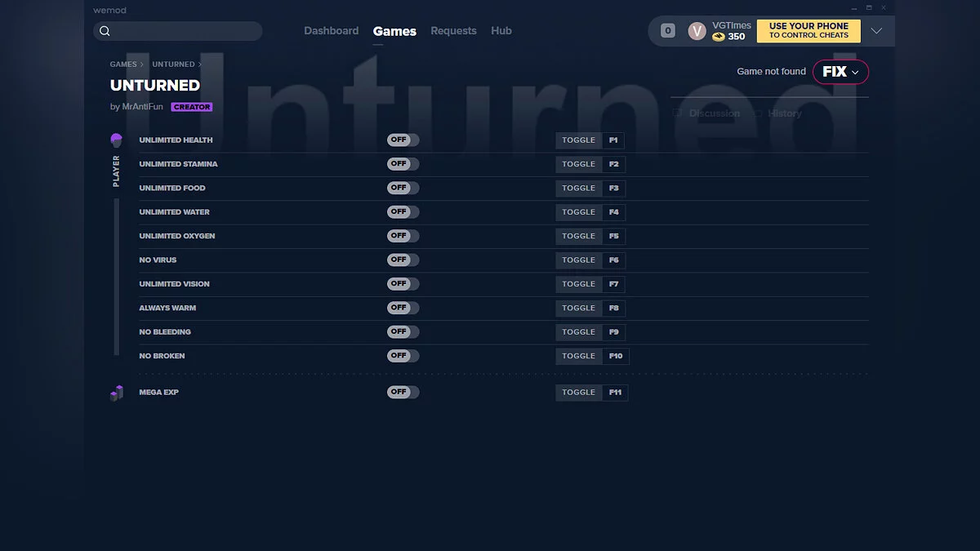Toggle the Mega Exp cheat on
Screen dimensions: 980x551
coord(403,393)
